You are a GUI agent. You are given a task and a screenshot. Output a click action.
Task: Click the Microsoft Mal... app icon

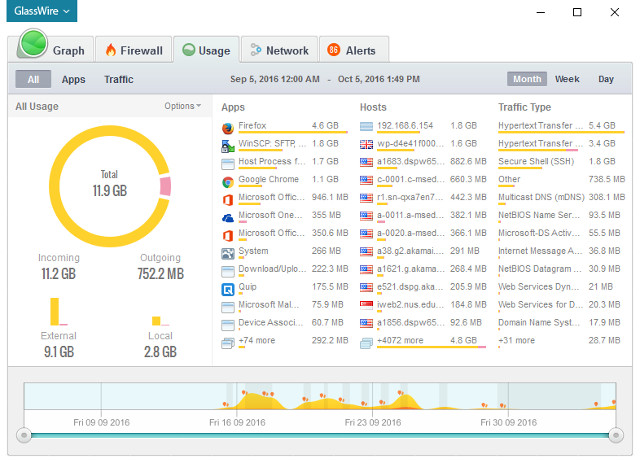228,307
